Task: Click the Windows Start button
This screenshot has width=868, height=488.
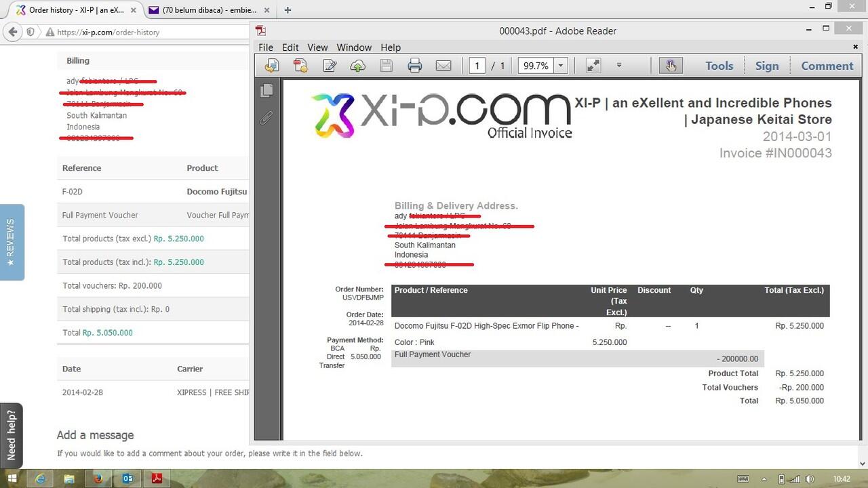Action: pyautogui.click(x=12, y=479)
